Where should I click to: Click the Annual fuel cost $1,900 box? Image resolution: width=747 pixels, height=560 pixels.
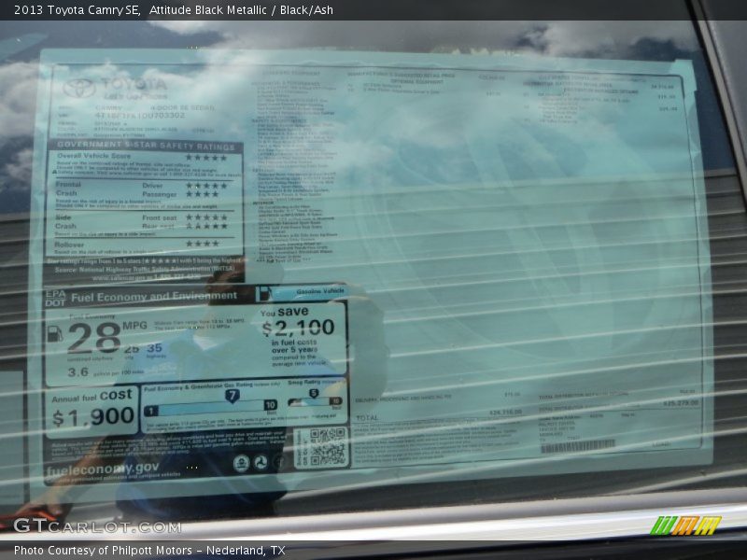[92, 413]
